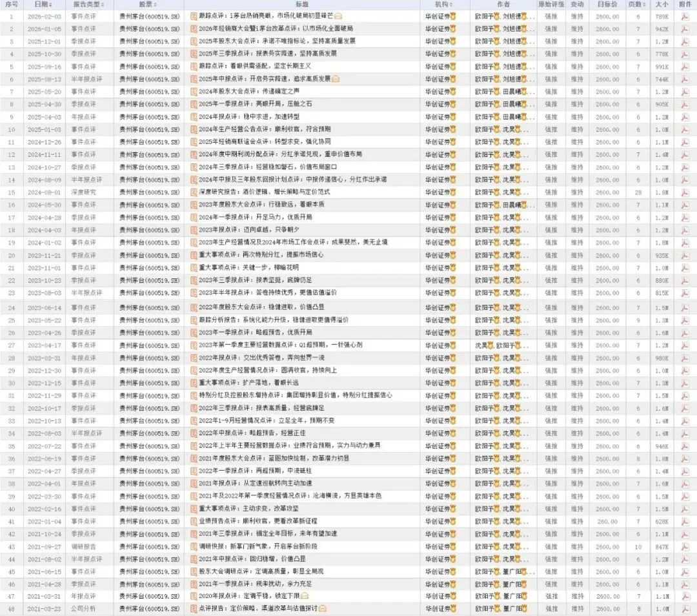Image resolution: width=697 pixels, height=616 pixels.
Task: Click the envelope icon after row 1 title
Action: [x=338, y=16]
